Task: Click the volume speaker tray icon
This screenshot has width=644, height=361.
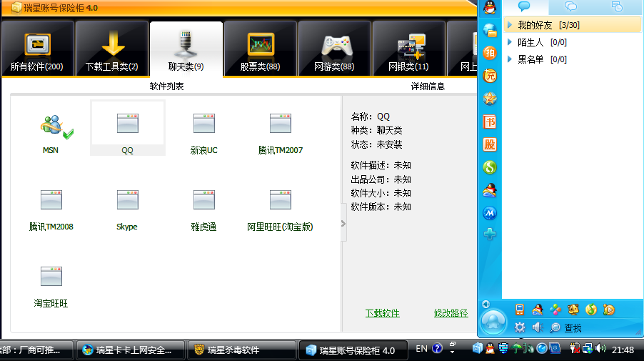Action: 600,349
